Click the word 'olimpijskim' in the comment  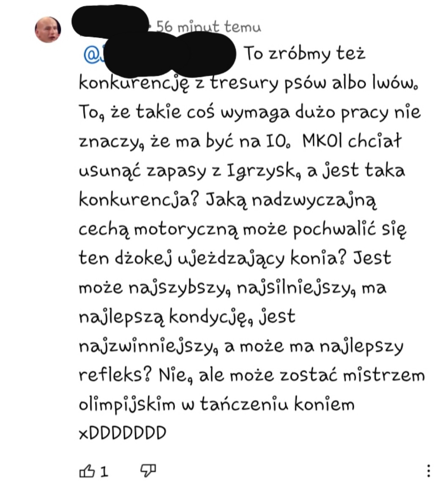(x=127, y=404)
